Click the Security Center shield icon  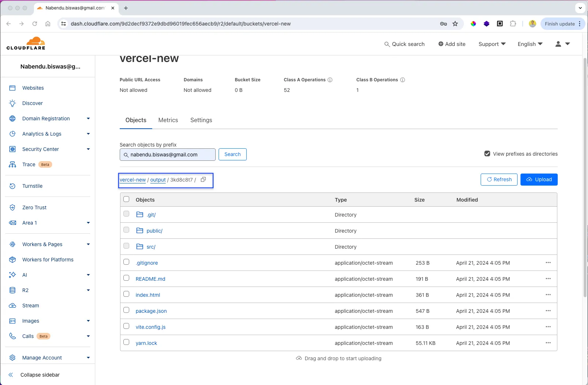pos(12,149)
